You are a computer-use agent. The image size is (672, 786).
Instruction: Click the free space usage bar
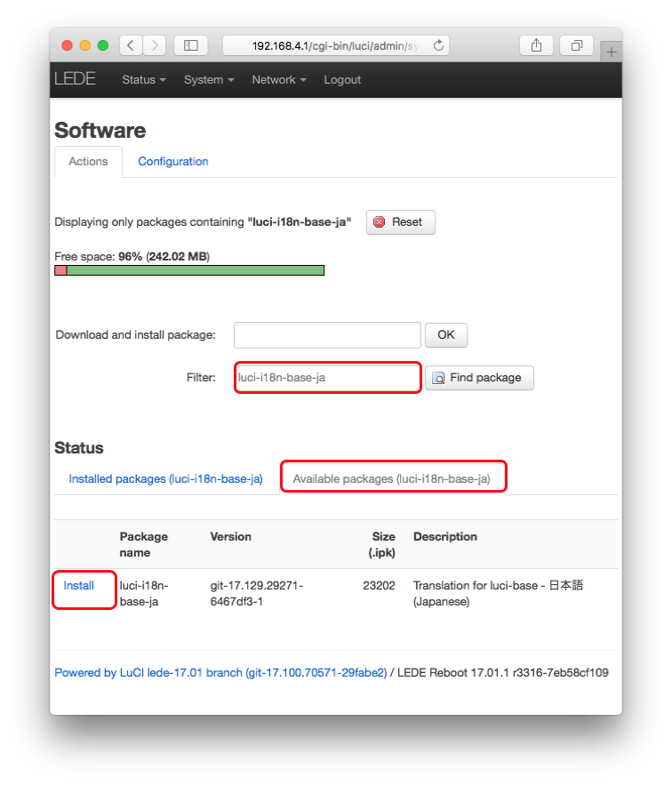pyautogui.click(x=189, y=270)
